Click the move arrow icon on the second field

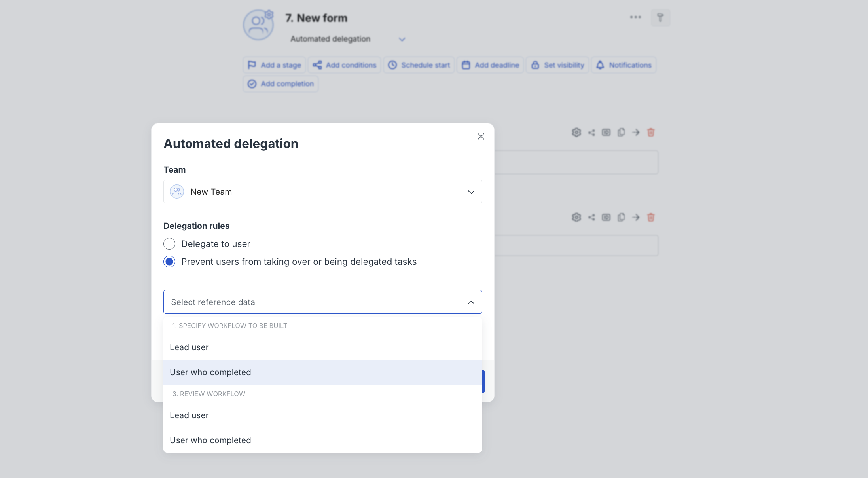(636, 217)
